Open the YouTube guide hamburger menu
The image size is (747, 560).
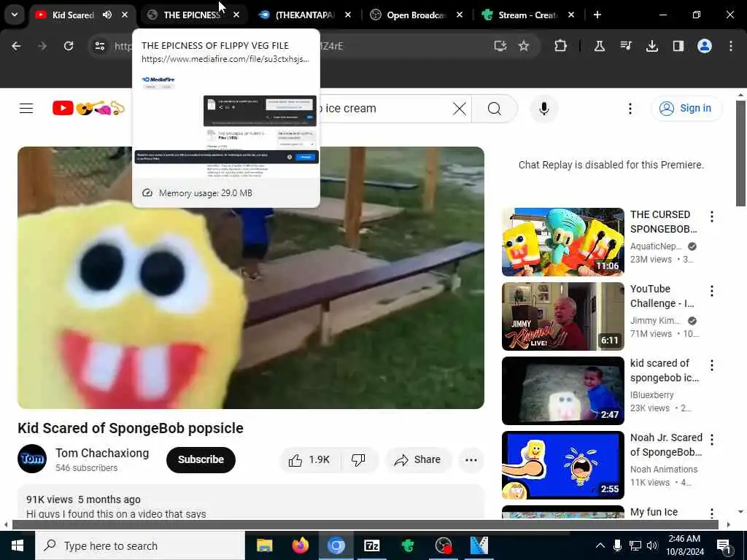click(x=26, y=109)
